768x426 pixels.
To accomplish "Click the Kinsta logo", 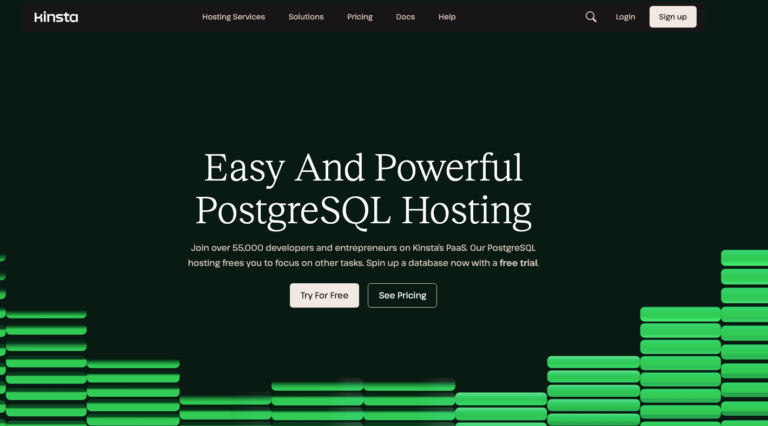I will [x=55, y=17].
